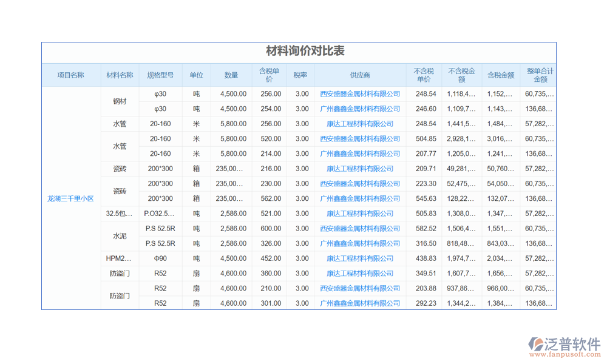Click the 含税单价 column header
Screen dimensions: 607x364
pyautogui.click(x=270, y=75)
